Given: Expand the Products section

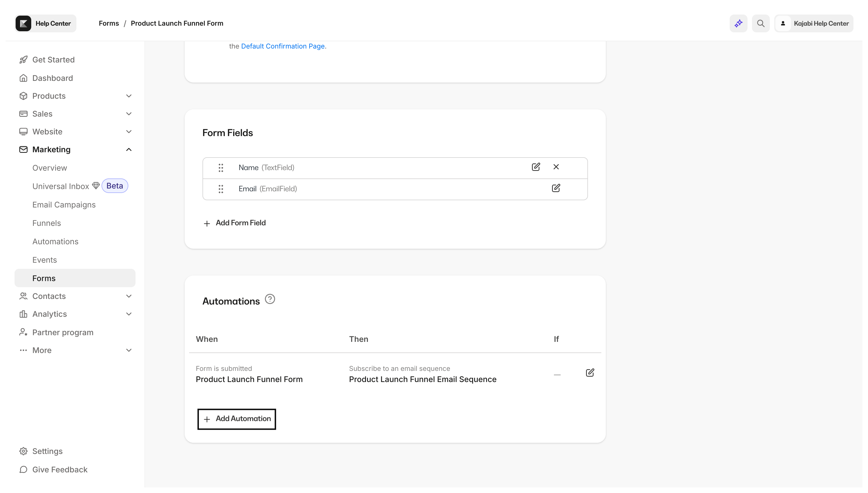Looking at the screenshot, I should click(129, 96).
